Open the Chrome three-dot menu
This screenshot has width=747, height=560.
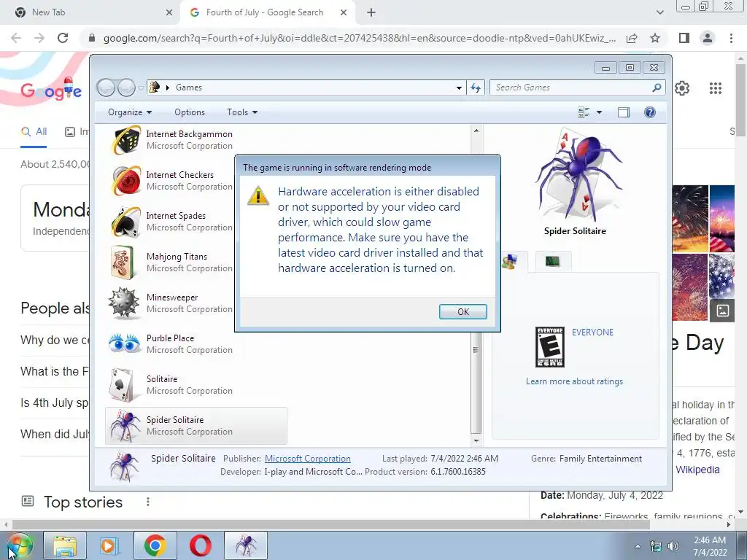click(731, 38)
